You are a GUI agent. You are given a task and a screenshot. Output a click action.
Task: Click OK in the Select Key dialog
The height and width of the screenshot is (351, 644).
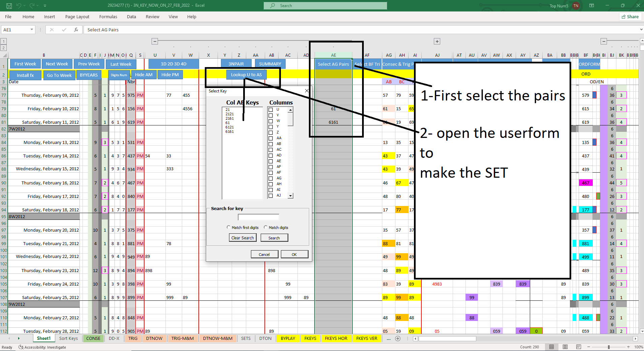(x=294, y=254)
